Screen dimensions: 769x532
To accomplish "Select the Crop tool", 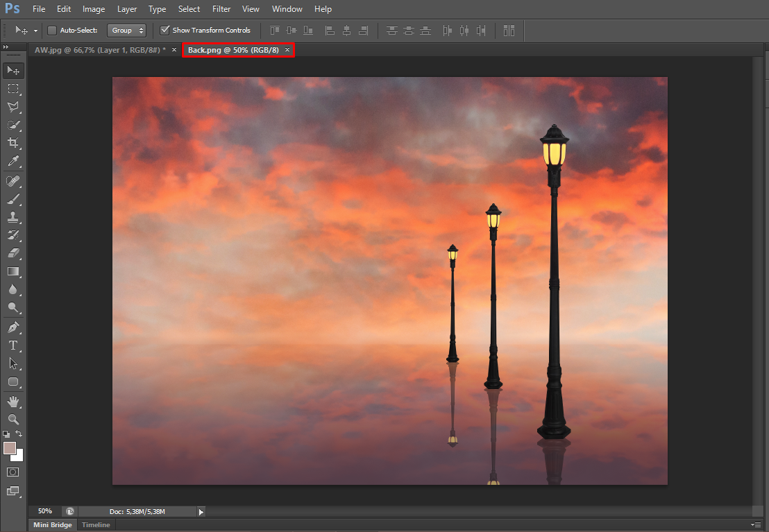I will tap(13, 143).
